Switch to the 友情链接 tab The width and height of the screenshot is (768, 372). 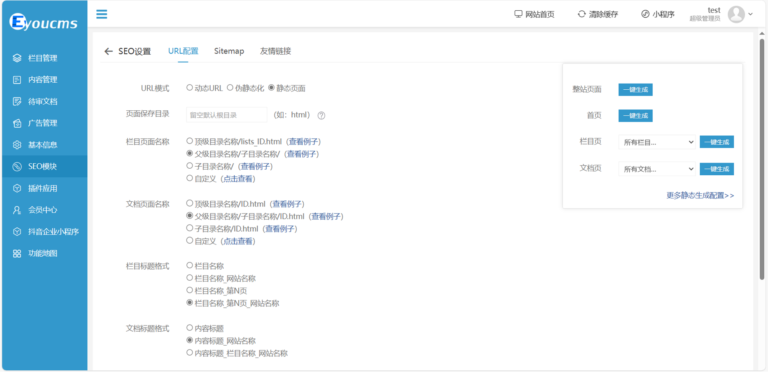coord(275,51)
